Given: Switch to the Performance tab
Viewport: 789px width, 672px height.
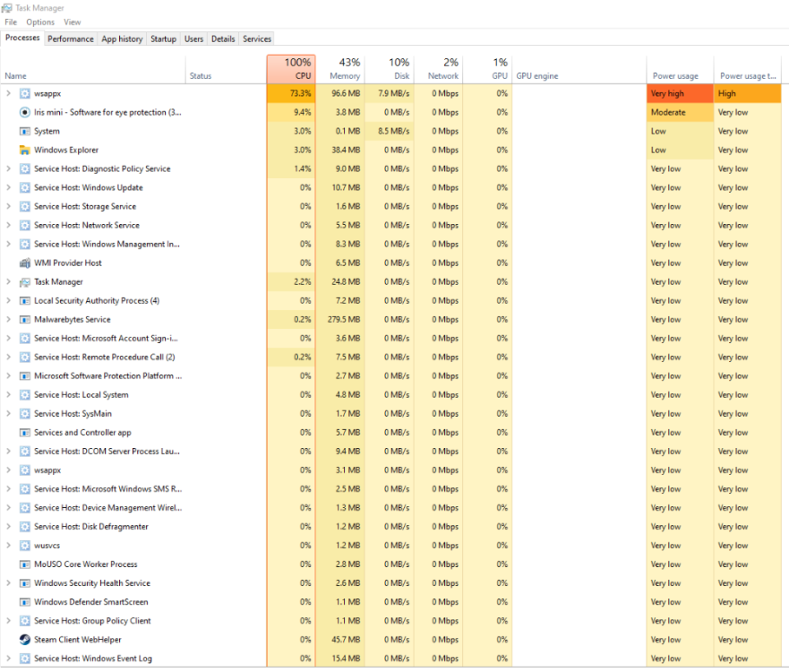Looking at the screenshot, I should pyautogui.click(x=71, y=39).
